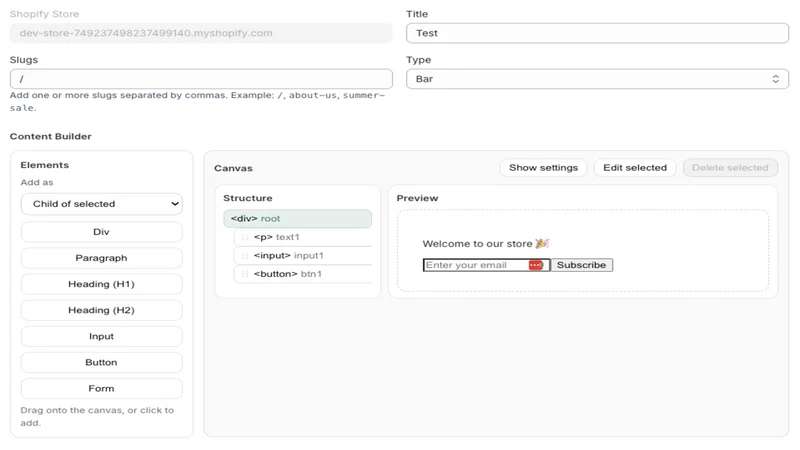The height and width of the screenshot is (450, 800).
Task: Select the button btn1 structure item
Action: pos(303,274)
